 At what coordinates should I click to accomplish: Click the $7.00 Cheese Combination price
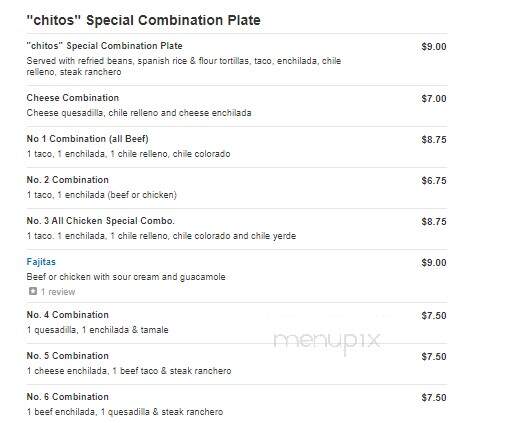coord(434,98)
